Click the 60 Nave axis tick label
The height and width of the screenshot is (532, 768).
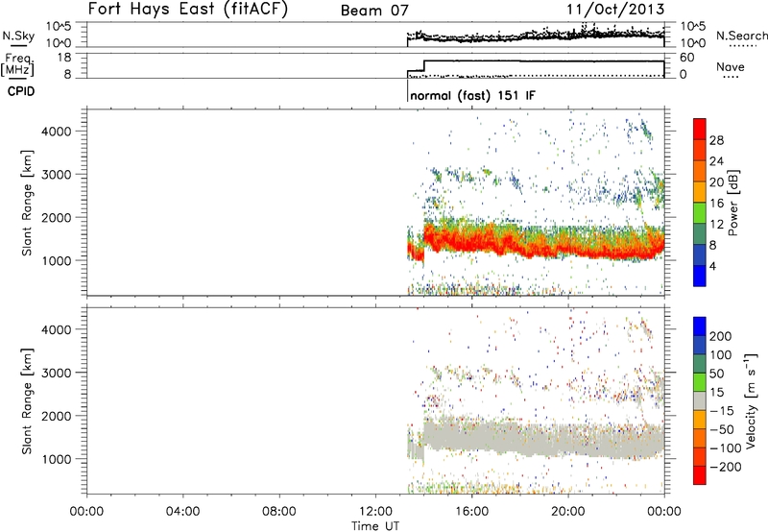[686, 58]
